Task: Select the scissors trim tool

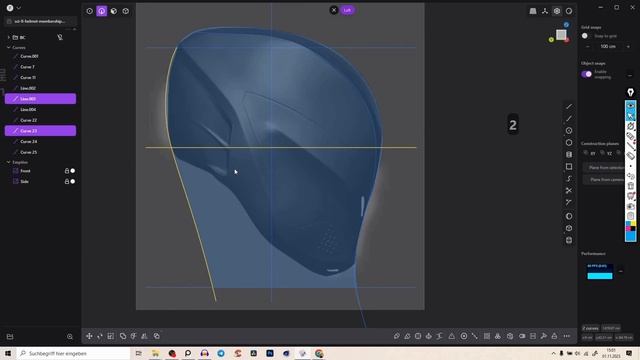Action: click(x=569, y=191)
